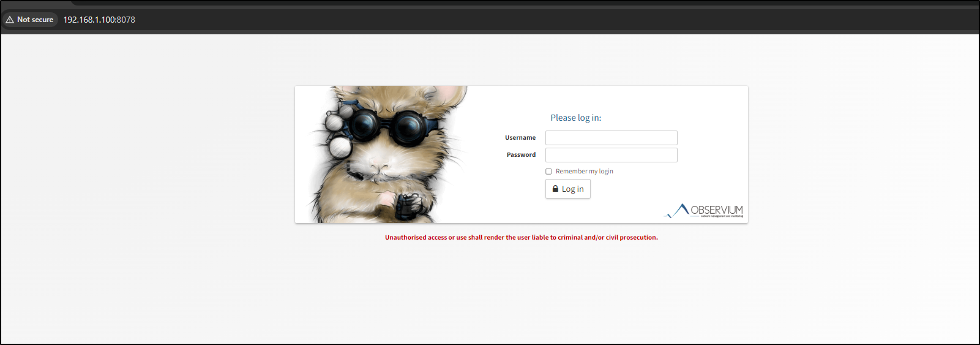Click the "Password" label
Screen dimensions: 980x345
click(x=521, y=155)
